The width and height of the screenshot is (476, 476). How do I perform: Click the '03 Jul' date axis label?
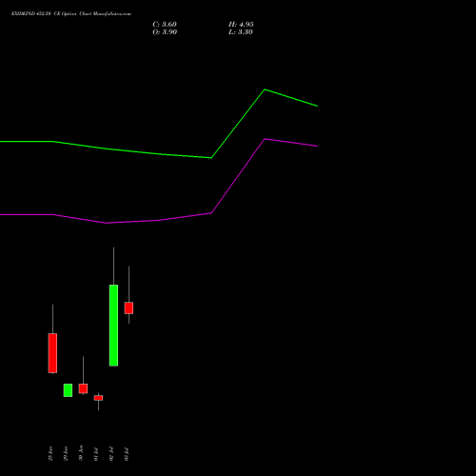pyautogui.click(x=127, y=454)
